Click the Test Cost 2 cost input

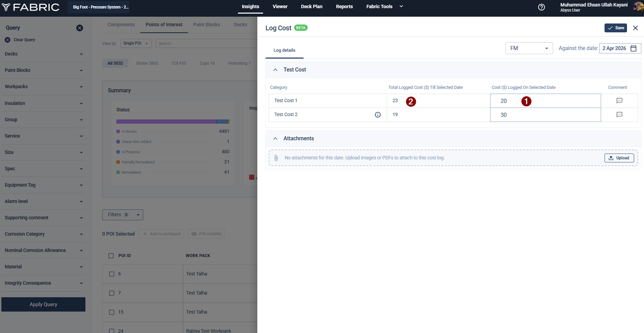pyautogui.click(x=545, y=115)
